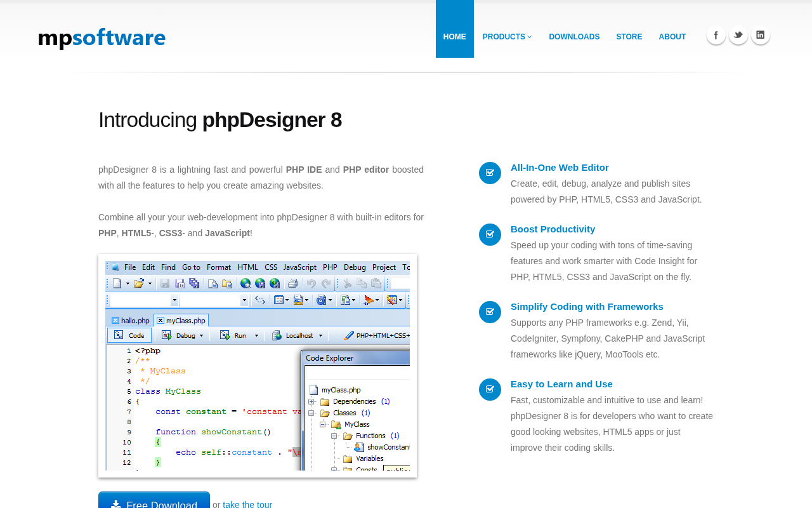Open the Facebook social icon
This screenshot has width=812, height=508.
pyautogui.click(x=716, y=35)
